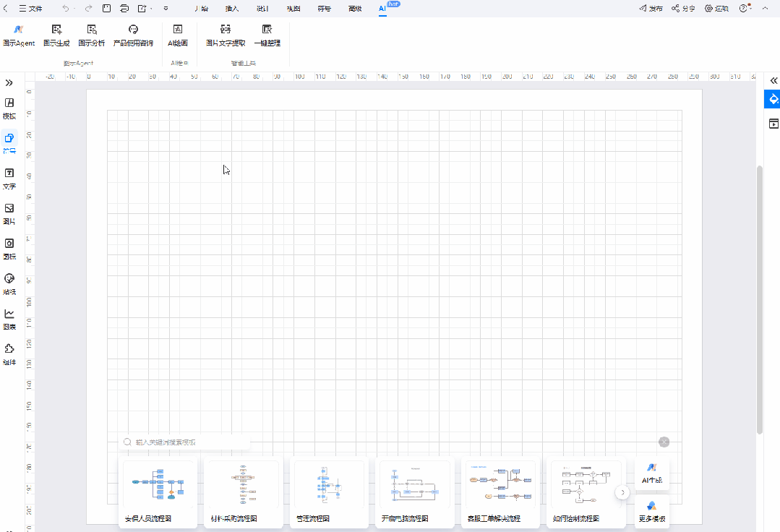Click the 分享 button
This screenshot has height=532, width=780.
(683, 9)
